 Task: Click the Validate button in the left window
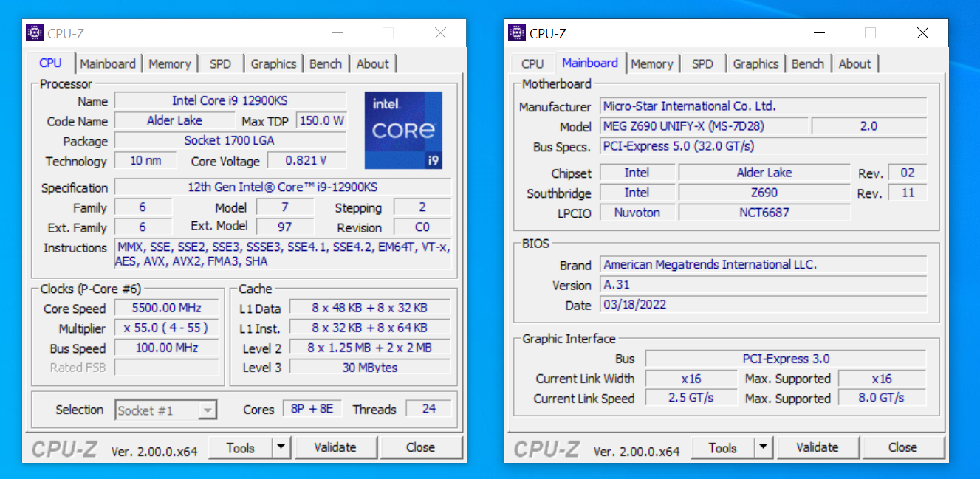tap(336, 447)
